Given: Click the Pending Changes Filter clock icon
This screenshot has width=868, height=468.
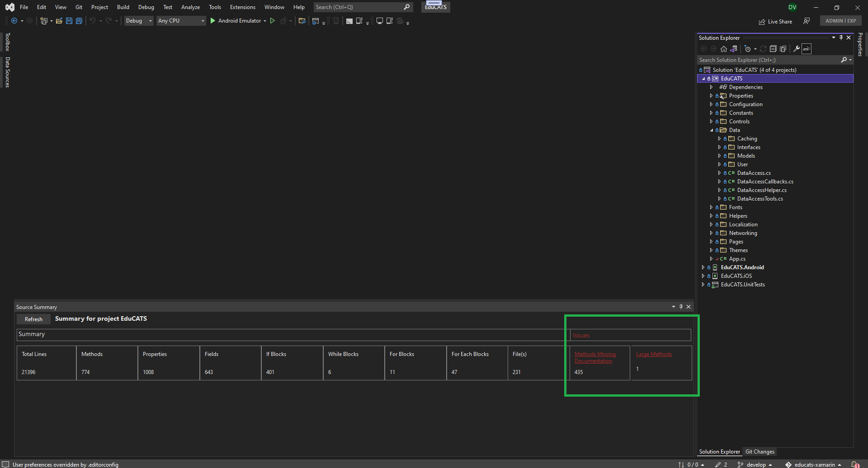Looking at the screenshot, I should (x=747, y=49).
